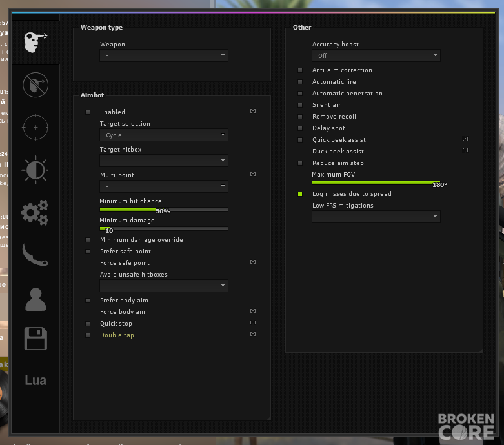Open the Multi-point dropdown
The width and height of the screenshot is (504, 445).
(164, 186)
